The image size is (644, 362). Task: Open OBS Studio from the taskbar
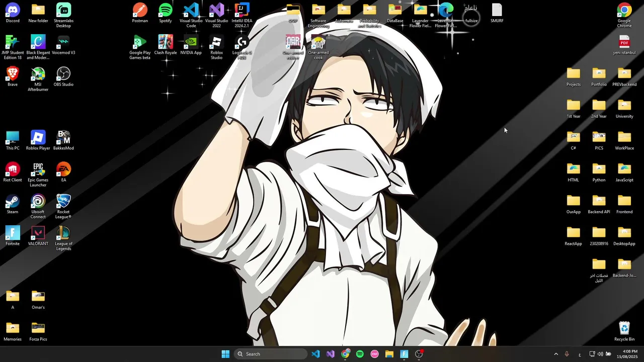[419, 354]
